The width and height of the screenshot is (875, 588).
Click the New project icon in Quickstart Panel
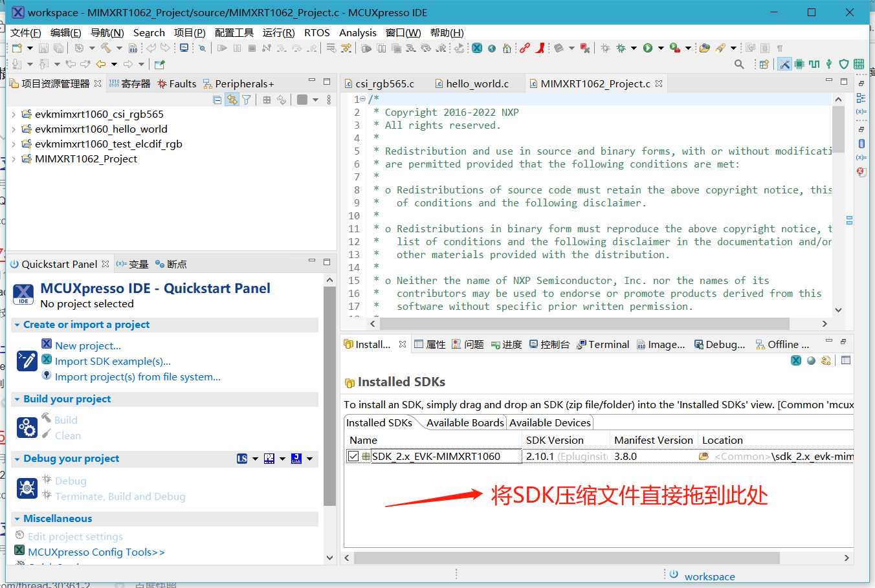(x=46, y=345)
